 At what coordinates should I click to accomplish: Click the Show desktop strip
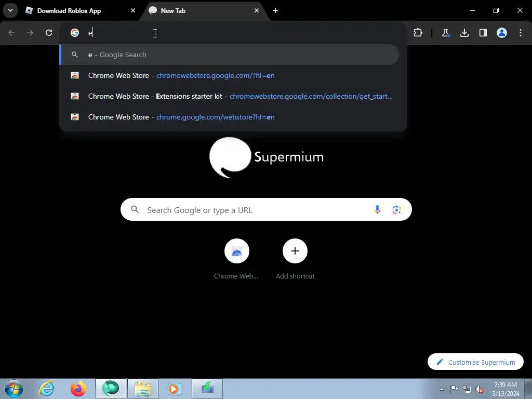point(528,389)
